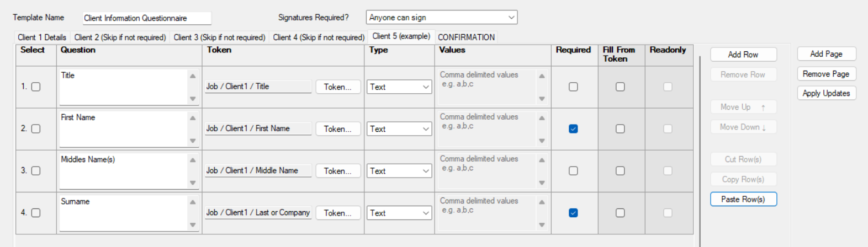Screen dimensions: 868x247
Task: Open the Signatures Required dropdown
Action: click(441, 18)
